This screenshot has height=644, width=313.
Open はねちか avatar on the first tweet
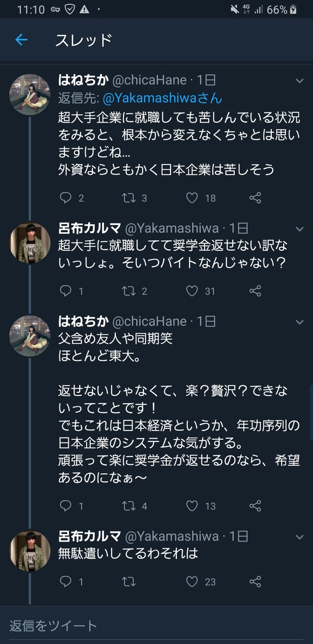point(30,94)
